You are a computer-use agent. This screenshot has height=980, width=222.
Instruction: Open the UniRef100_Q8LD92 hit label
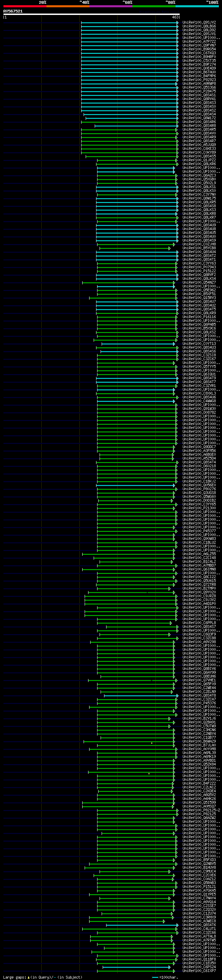[x=199, y=30]
